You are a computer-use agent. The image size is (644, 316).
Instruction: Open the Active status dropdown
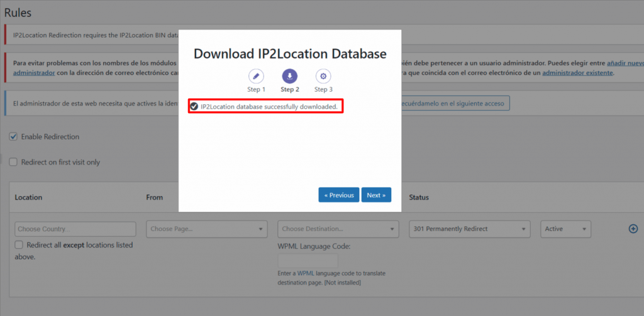[565, 229]
